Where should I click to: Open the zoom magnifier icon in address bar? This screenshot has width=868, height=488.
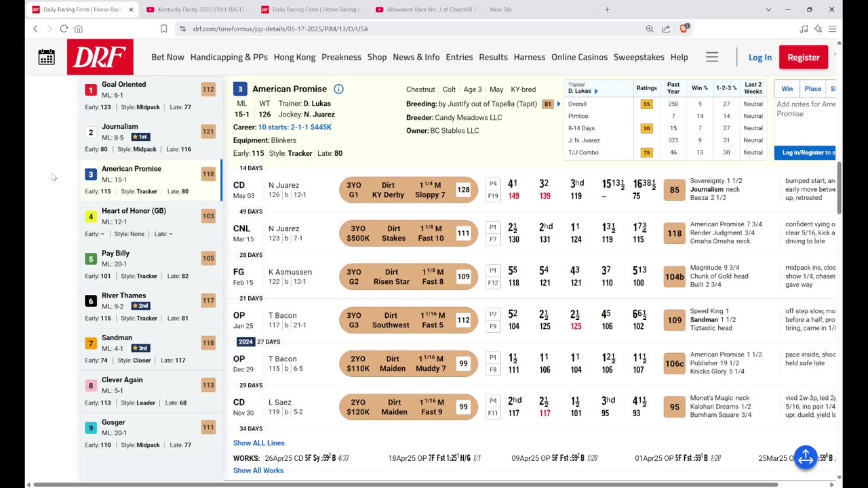coord(650,28)
